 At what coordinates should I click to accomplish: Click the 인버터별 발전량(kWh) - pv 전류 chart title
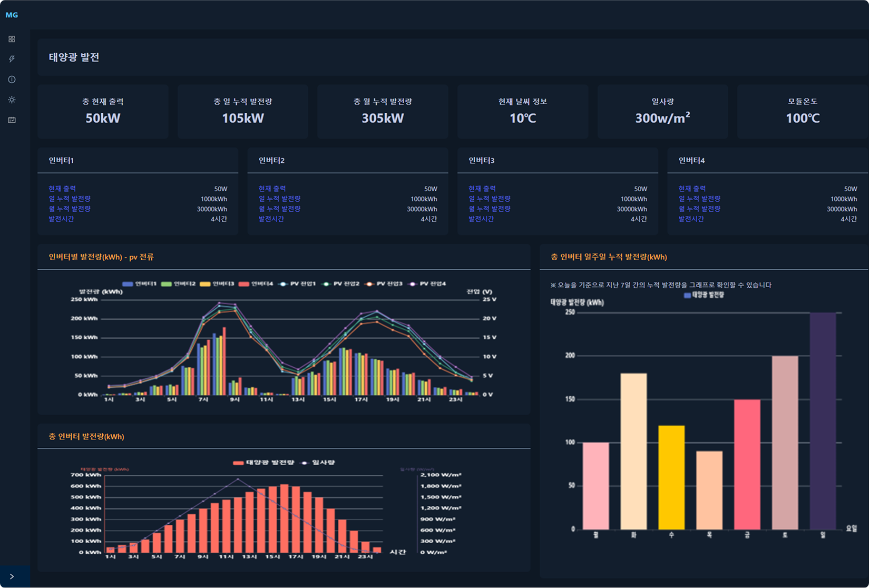101,257
